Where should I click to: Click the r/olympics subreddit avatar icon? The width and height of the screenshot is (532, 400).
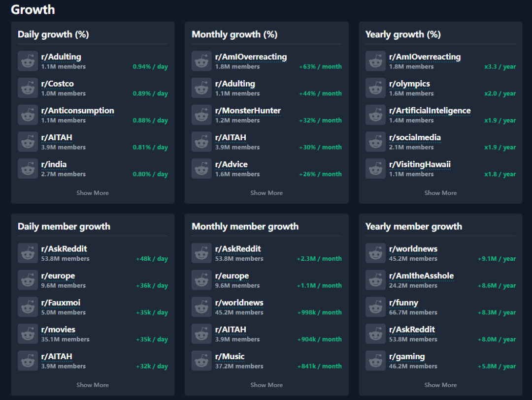[375, 88]
